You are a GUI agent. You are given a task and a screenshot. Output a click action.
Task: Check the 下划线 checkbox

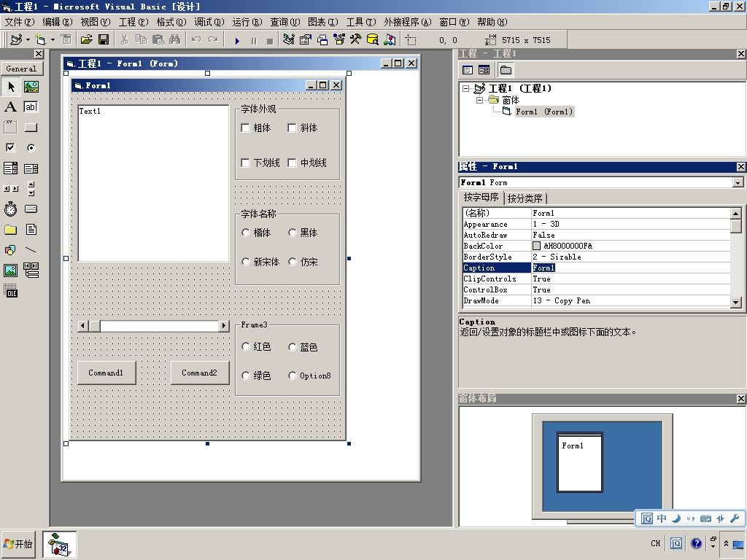click(245, 163)
